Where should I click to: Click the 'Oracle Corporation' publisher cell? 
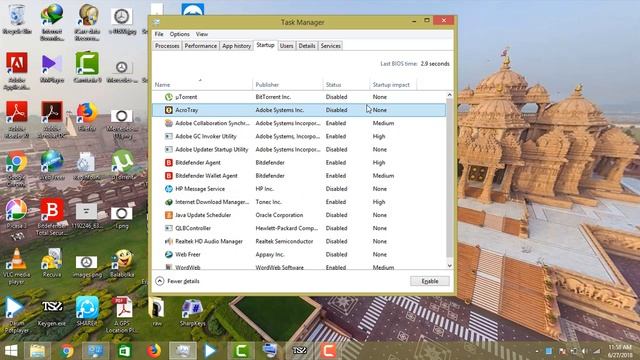(279, 215)
